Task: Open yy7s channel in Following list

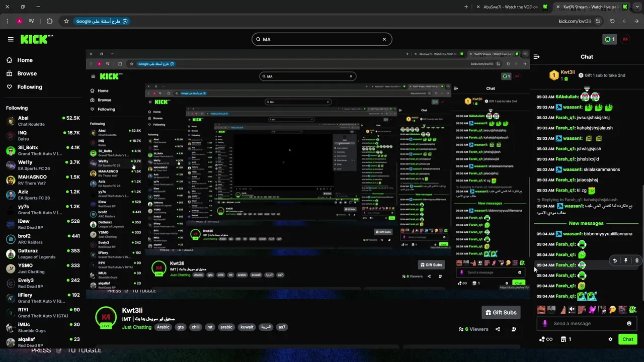Action: [x=43, y=210]
